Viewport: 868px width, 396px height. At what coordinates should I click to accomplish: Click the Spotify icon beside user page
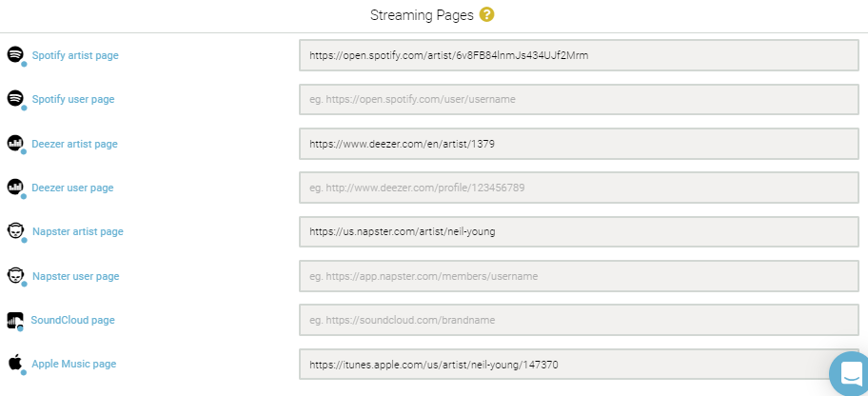(x=15, y=99)
